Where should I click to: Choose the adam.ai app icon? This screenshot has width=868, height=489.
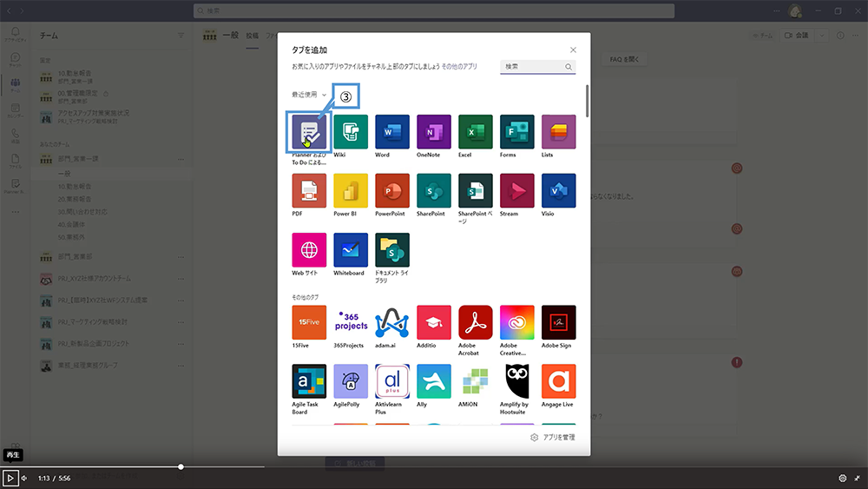point(392,322)
